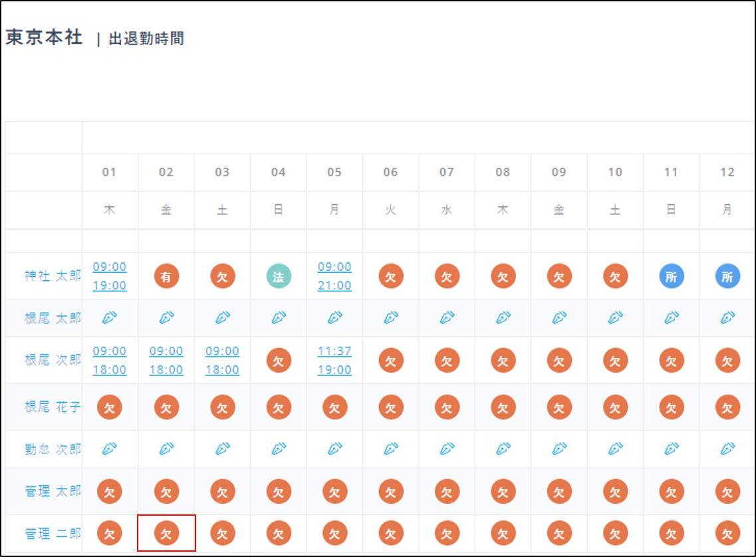Click the 所 badge for 神社 太郎 on day 12
Viewport: 756px width, 557px height.
tap(727, 276)
